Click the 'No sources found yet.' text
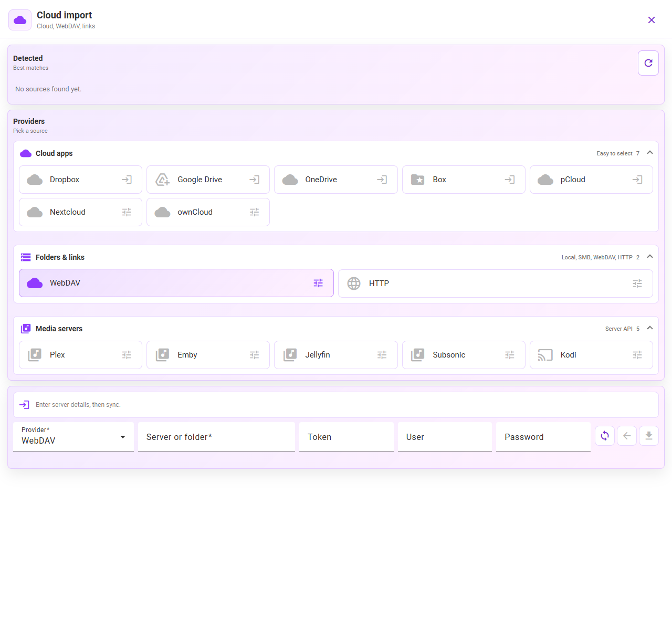672x630 pixels. click(x=48, y=89)
